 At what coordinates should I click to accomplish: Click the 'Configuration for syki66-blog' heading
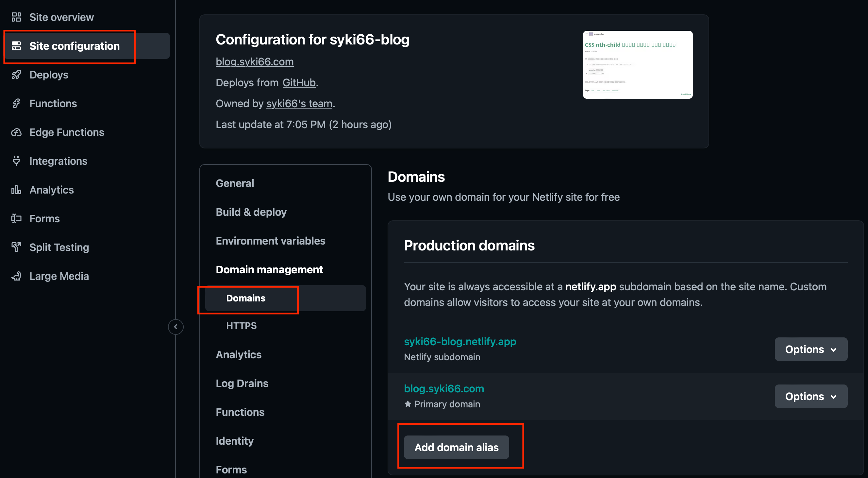(312, 40)
